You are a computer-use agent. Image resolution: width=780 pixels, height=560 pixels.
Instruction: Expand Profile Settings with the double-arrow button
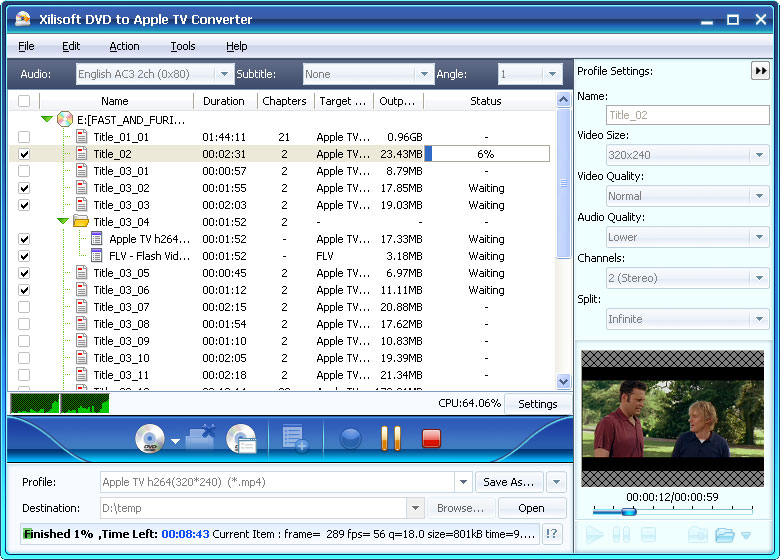pos(760,71)
